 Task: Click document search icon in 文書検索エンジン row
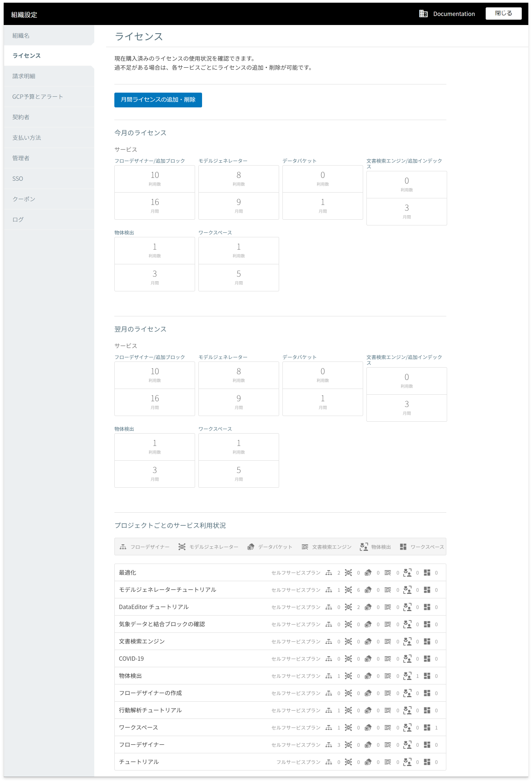pos(388,641)
